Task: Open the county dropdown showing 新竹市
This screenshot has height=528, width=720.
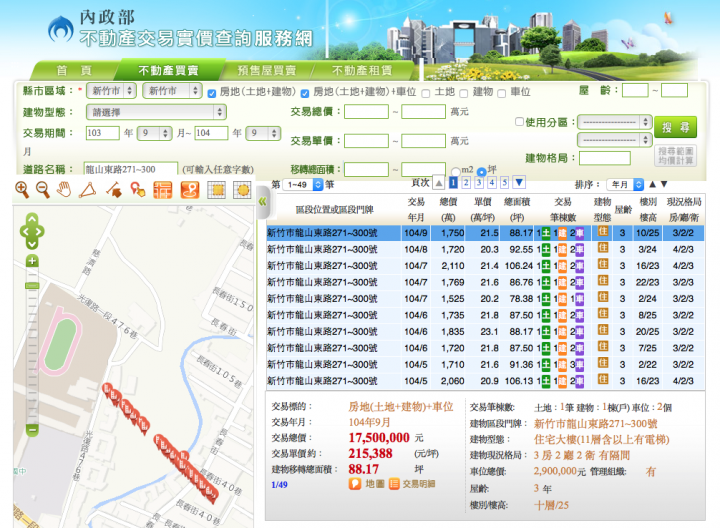Action: coord(111,90)
